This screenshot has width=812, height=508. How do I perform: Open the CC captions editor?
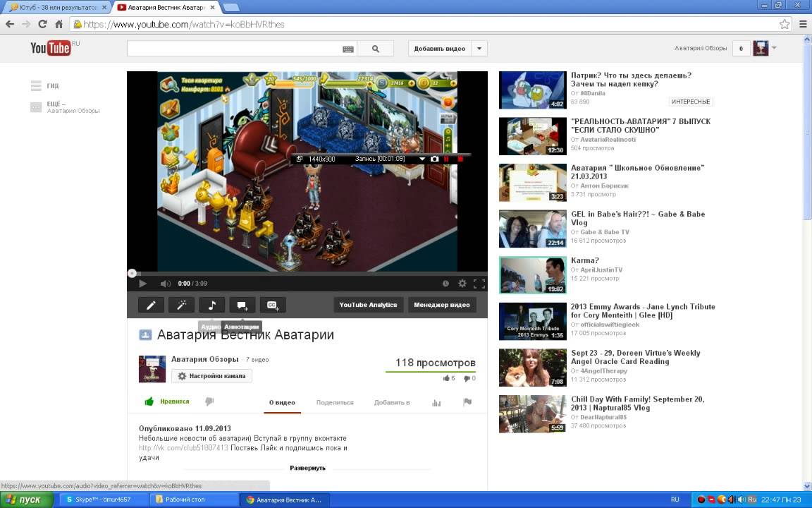click(273, 306)
